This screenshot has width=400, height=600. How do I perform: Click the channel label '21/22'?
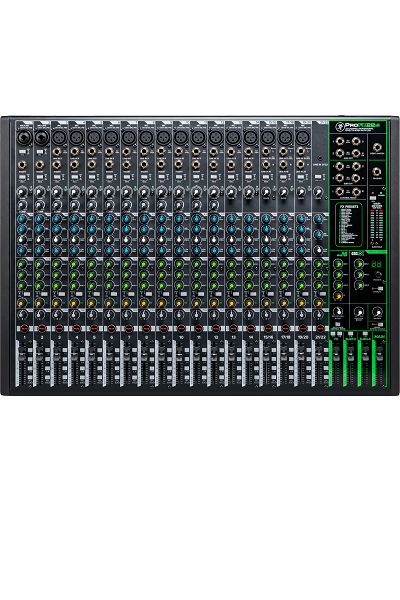[320, 338]
